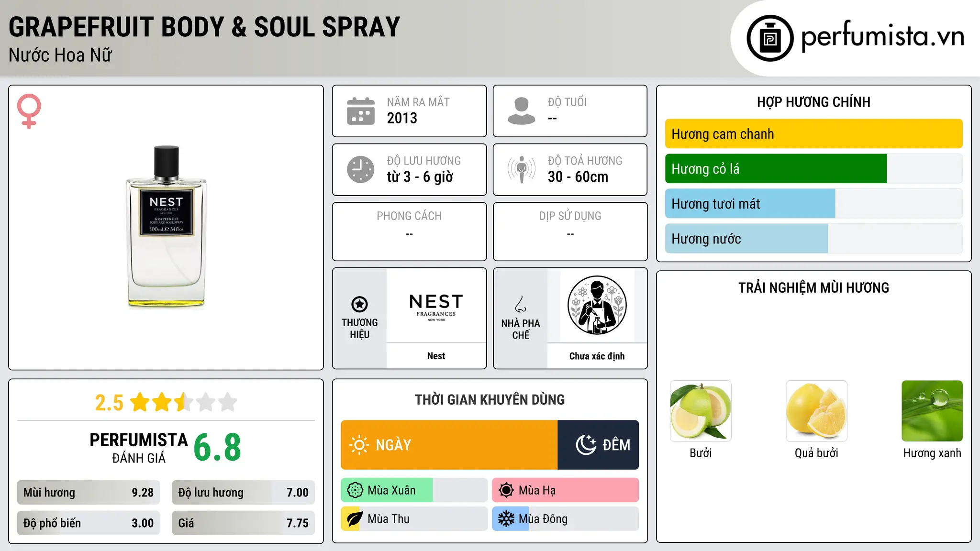Click the sillage value 30 - 60cm
This screenshot has width=980, height=551.
coord(578,177)
